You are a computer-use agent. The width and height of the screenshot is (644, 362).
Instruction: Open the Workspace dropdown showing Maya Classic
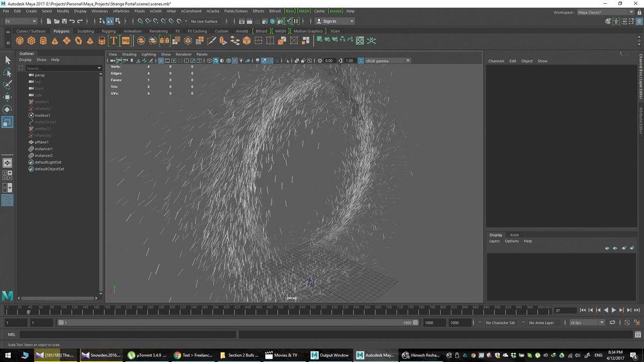coord(607,11)
